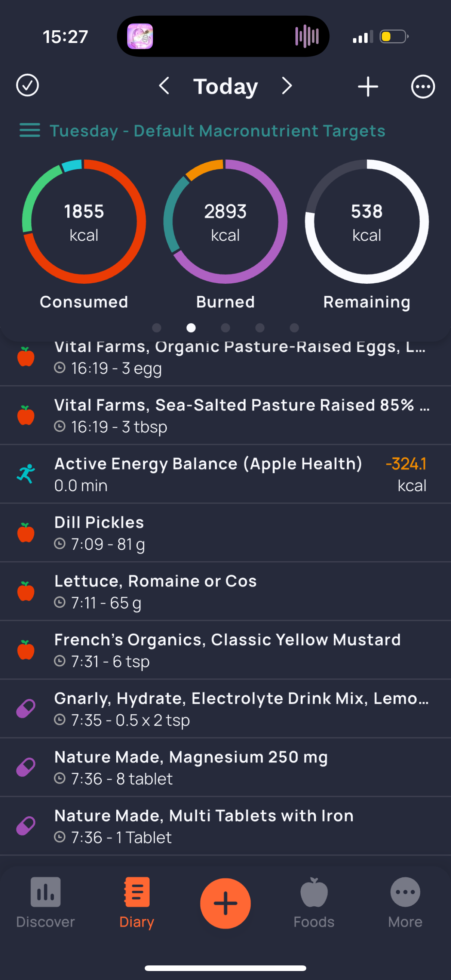Go to next day with right chevron
Viewport: 451px width, 980px height.
287,86
